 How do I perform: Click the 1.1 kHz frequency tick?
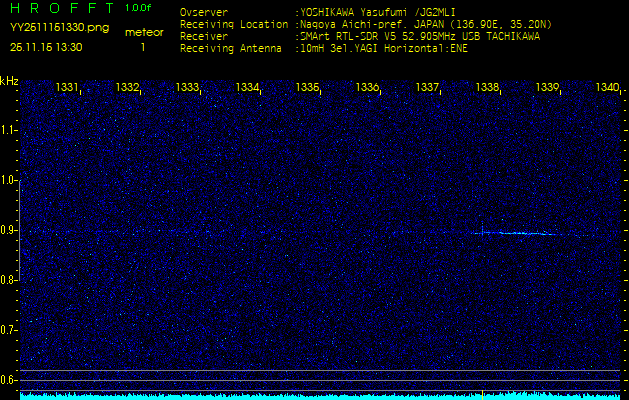[x=9, y=130]
